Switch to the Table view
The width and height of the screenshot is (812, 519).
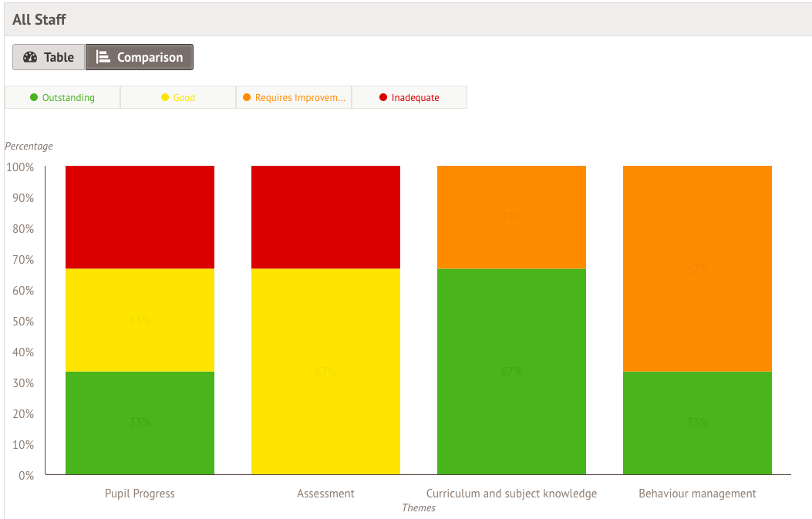coord(48,57)
